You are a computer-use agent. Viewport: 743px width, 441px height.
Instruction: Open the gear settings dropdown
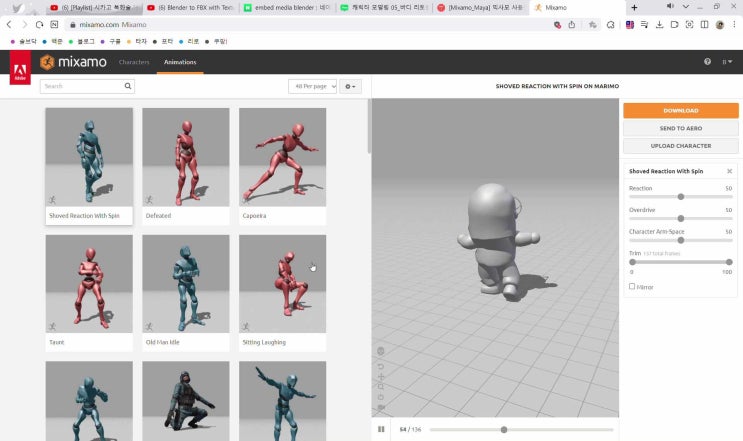click(x=350, y=86)
